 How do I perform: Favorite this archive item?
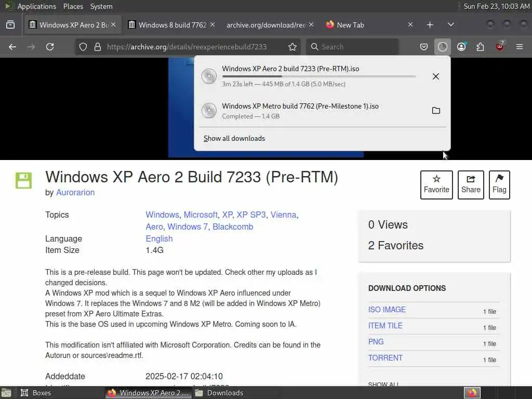pos(436,184)
